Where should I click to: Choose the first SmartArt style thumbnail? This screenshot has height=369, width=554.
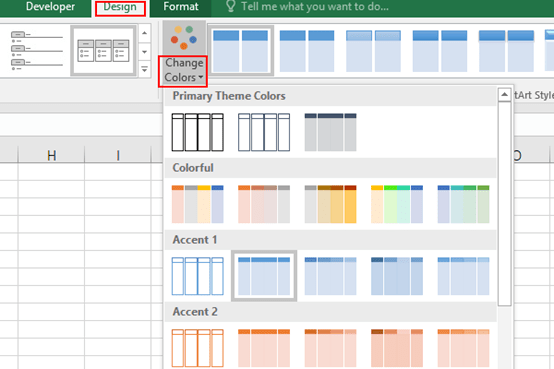click(x=241, y=51)
